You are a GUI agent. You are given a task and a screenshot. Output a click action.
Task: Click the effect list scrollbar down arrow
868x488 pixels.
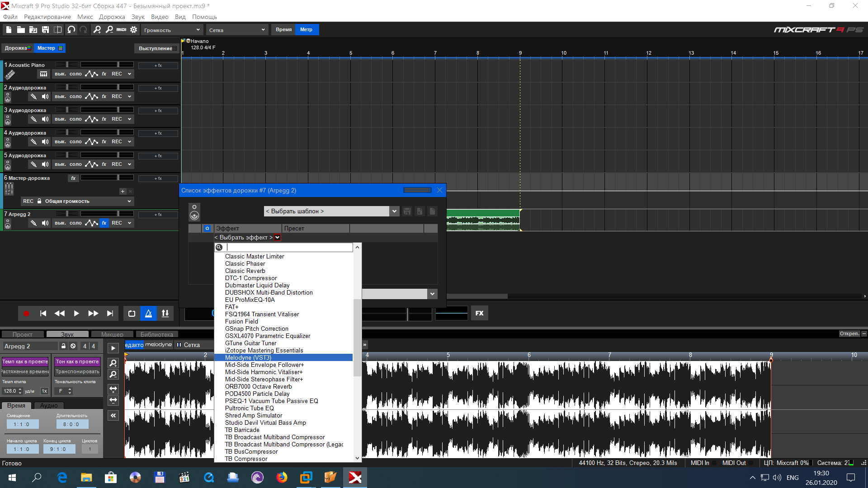point(357,458)
